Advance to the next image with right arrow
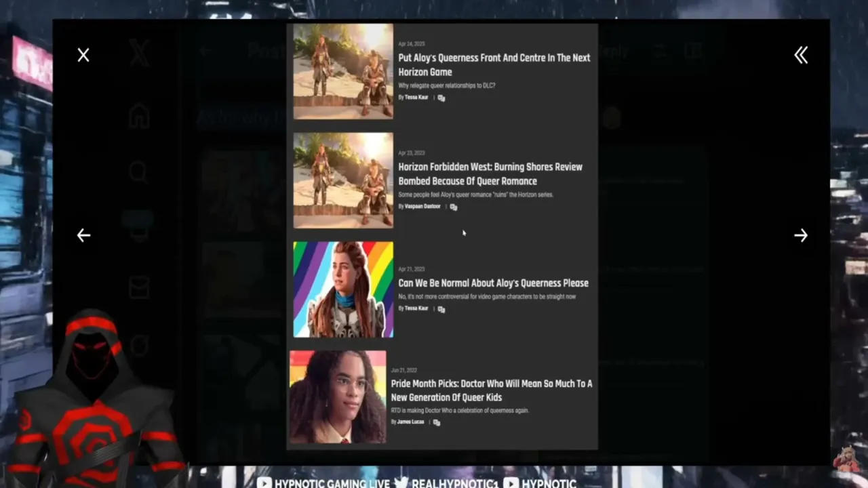 click(801, 235)
